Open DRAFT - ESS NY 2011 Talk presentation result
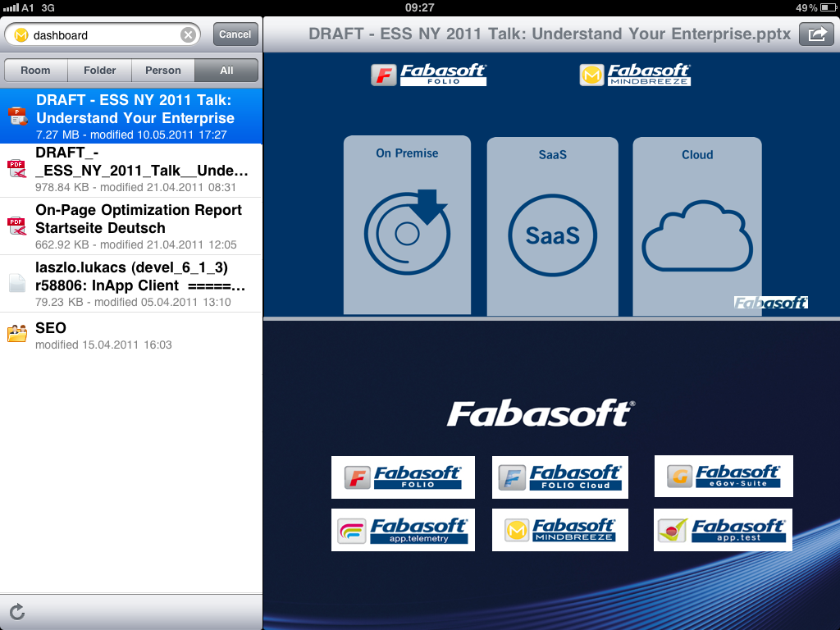 (131, 116)
